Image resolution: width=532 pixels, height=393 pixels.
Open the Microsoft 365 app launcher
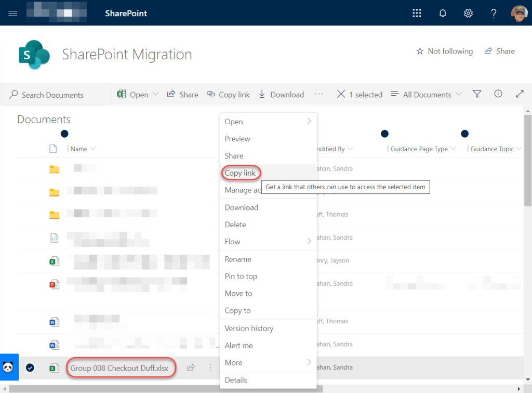pos(417,13)
